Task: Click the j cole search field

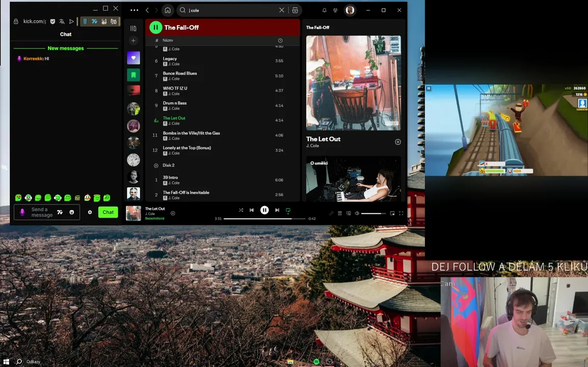Action: 231,10
